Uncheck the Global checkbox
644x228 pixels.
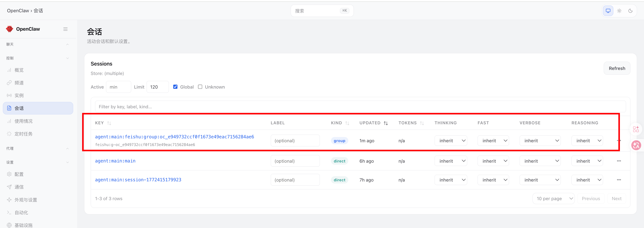(x=175, y=87)
